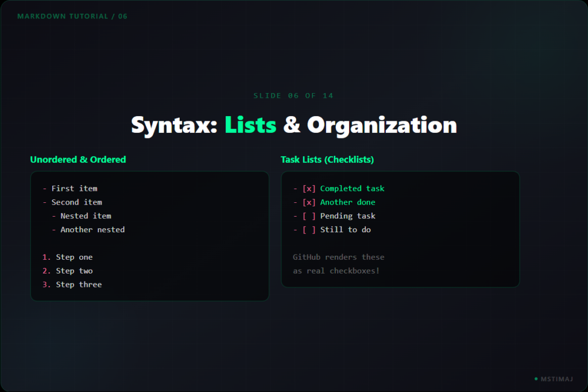This screenshot has width=588, height=392.
Task: Select the 'SLIDE 06 OF 14' label
Action: coord(293,96)
